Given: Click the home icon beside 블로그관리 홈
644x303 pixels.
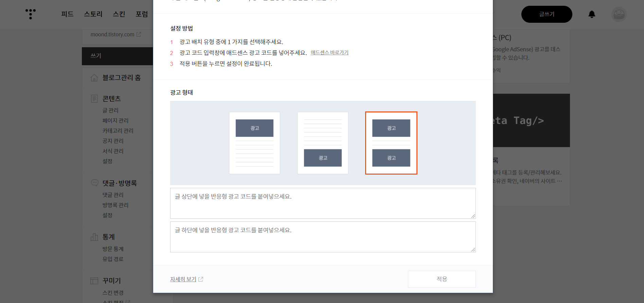Looking at the screenshot, I should (x=94, y=78).
